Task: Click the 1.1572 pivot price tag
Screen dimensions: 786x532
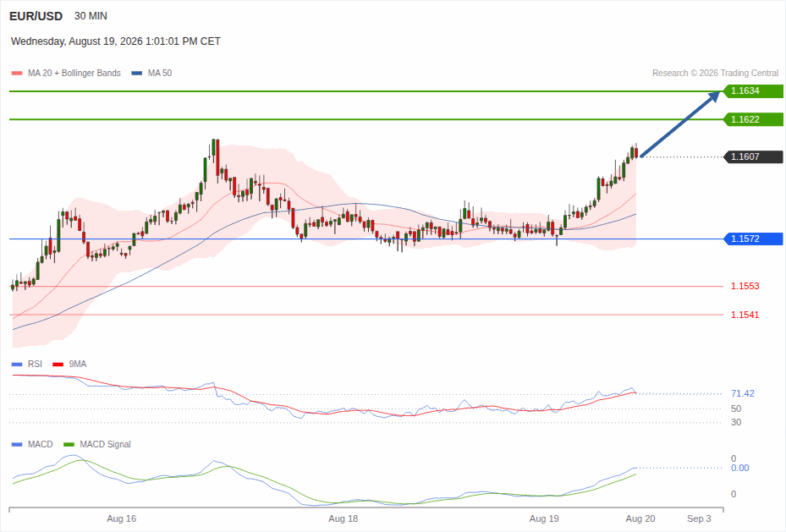Action: tap(753, 239)
